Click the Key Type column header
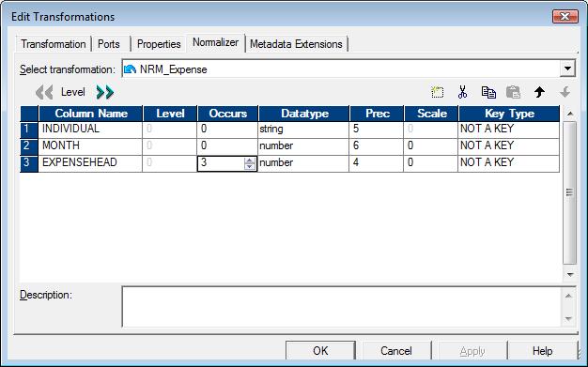This screenshot has width=588, height=367. [509, 114]
